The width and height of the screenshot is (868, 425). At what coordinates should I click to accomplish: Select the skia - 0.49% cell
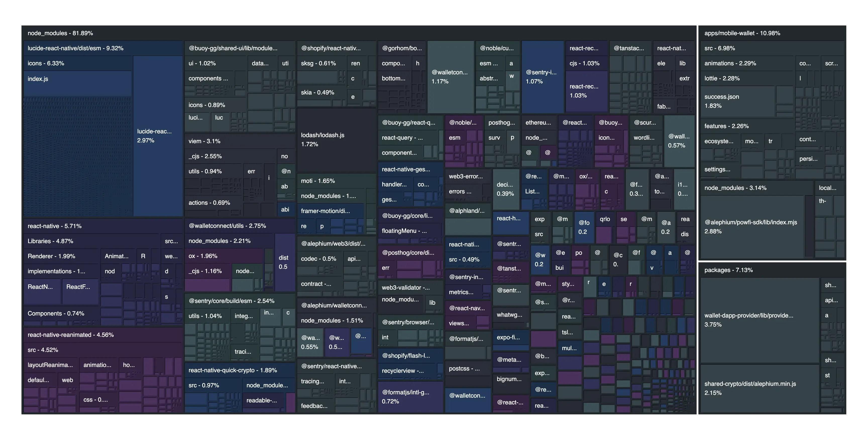pyautogui.click(x=322, y=92)
